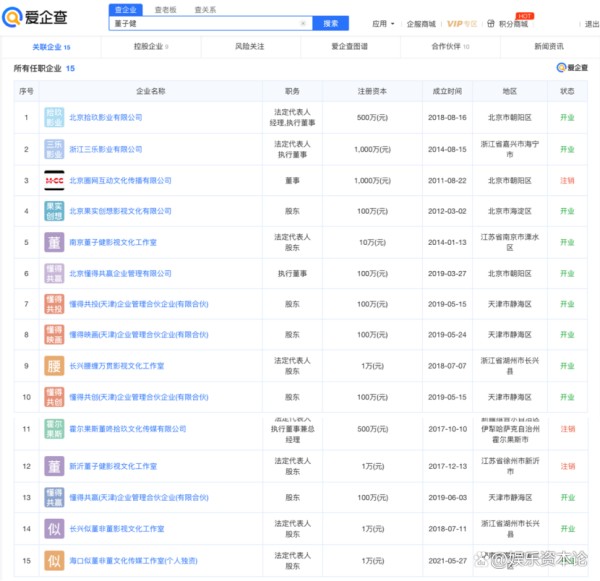Image resolution: width=600 pixels, height=581 pixels.
Task: Switch to the 查关系 search tab
Action: coord(205,10)
